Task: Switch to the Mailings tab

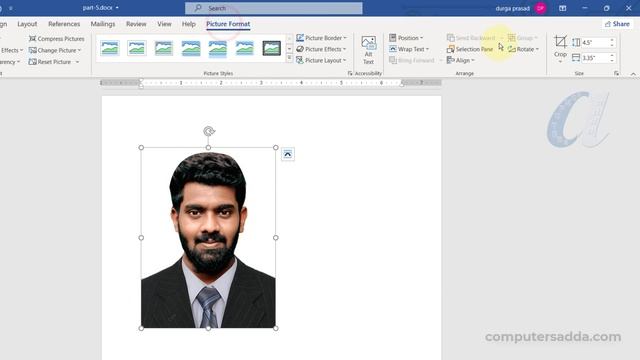Action: click(x=103, y=24)
